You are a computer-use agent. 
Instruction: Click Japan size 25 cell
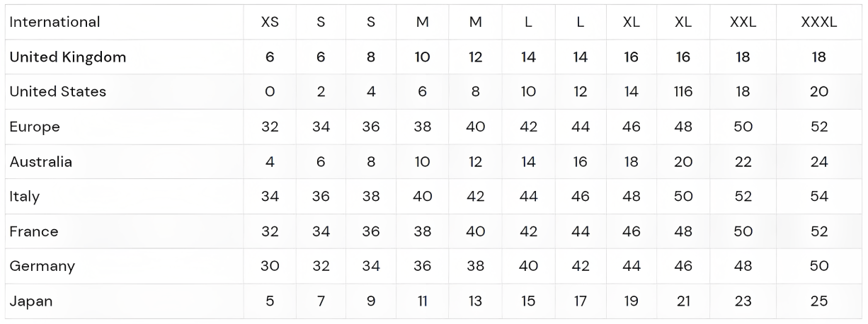818,301
